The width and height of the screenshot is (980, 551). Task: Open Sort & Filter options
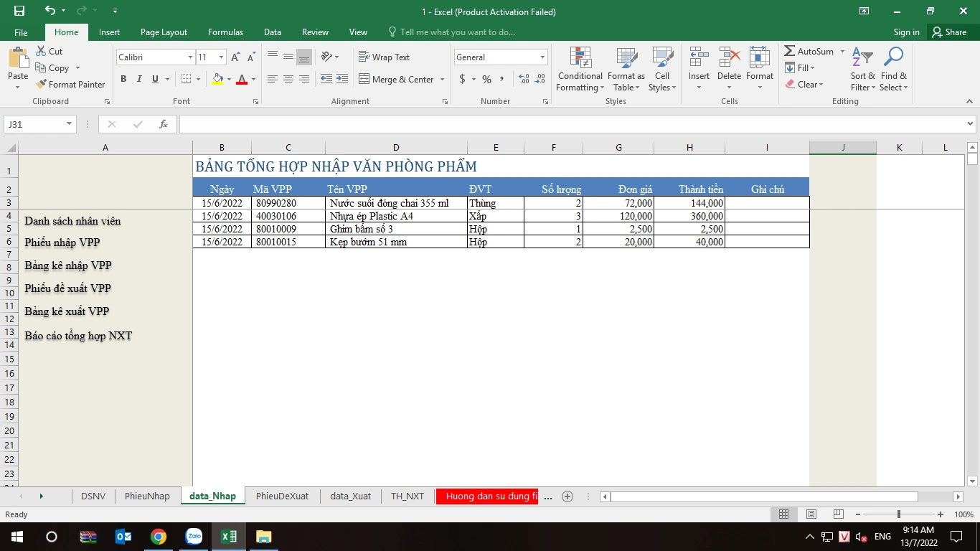pyautogui.click(x=862, y=70)
